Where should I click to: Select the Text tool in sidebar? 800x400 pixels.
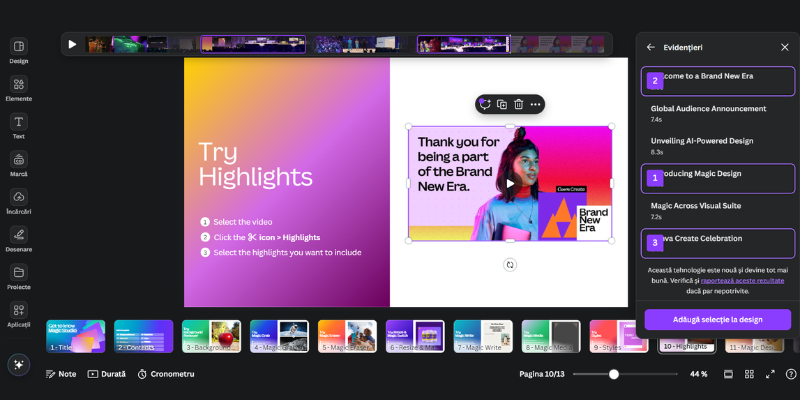(x=18, y=126)
